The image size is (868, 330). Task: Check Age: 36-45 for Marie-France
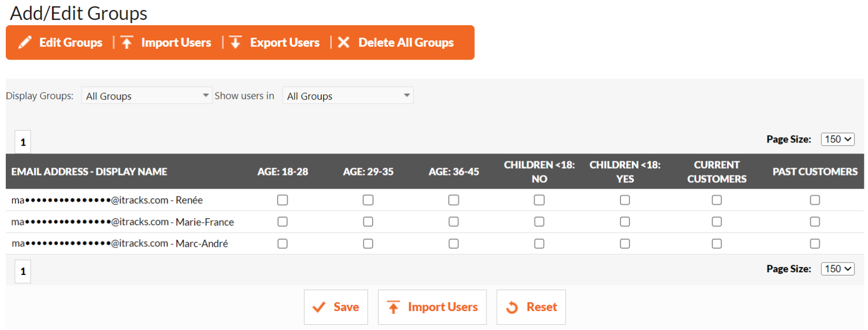[454, 222]
